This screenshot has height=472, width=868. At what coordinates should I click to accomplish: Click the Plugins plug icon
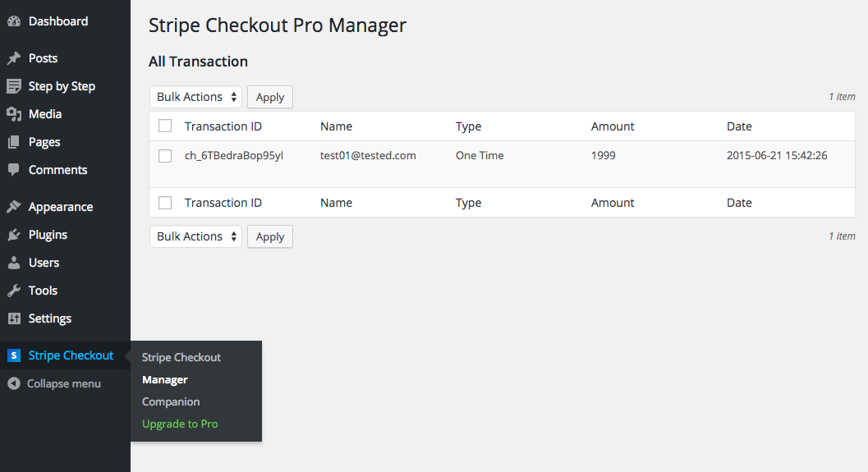click(x=14, y=235)
